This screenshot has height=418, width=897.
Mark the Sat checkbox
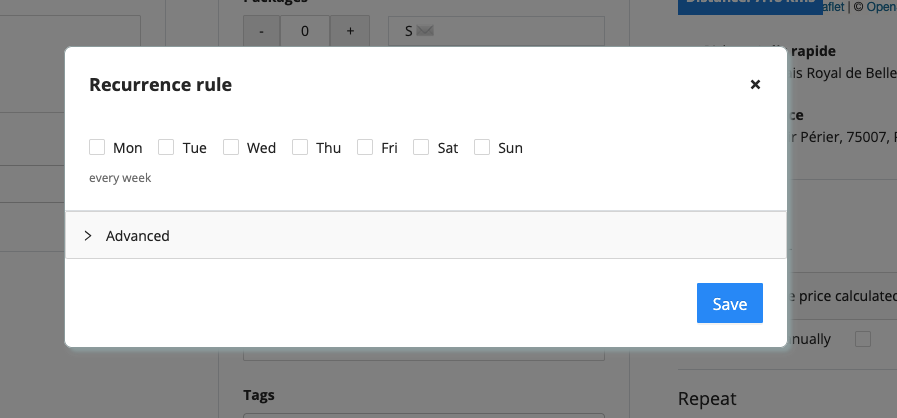pos(421,147)
